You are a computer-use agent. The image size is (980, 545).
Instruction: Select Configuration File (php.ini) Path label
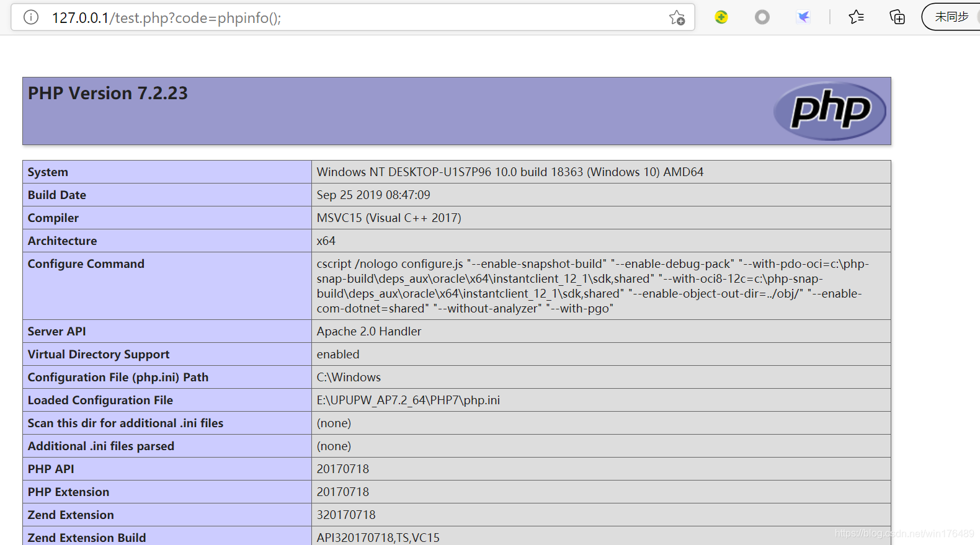(118, 378)
